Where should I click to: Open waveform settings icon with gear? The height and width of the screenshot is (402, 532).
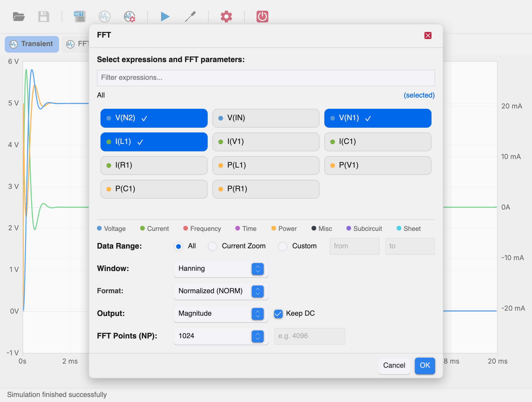coord(129,17)
